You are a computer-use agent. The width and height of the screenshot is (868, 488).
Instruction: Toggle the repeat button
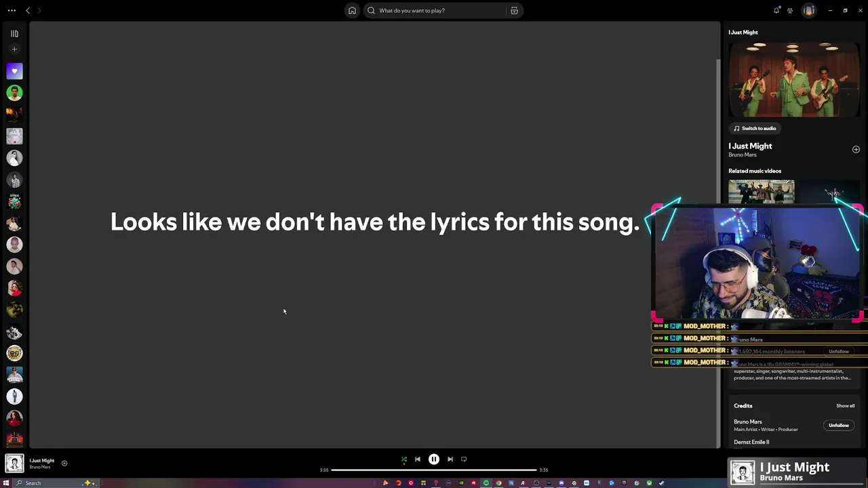[464, 459]
